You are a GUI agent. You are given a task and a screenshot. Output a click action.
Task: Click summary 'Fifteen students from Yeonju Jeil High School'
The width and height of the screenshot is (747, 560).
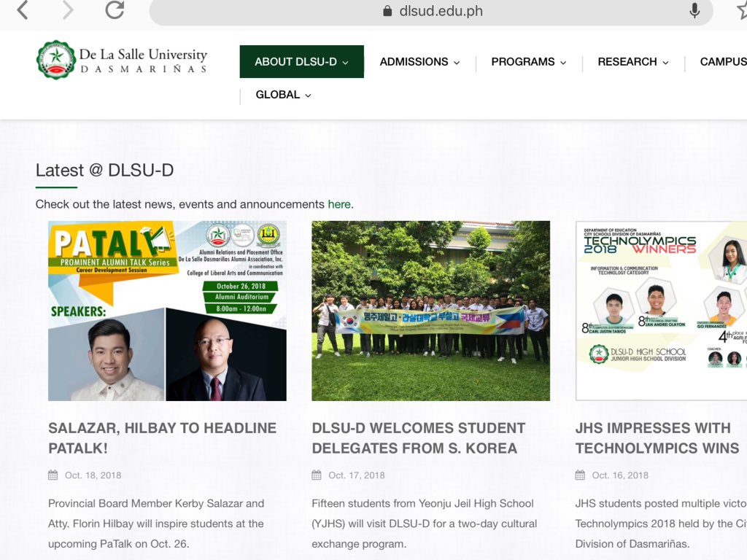(x=422, y=503)
